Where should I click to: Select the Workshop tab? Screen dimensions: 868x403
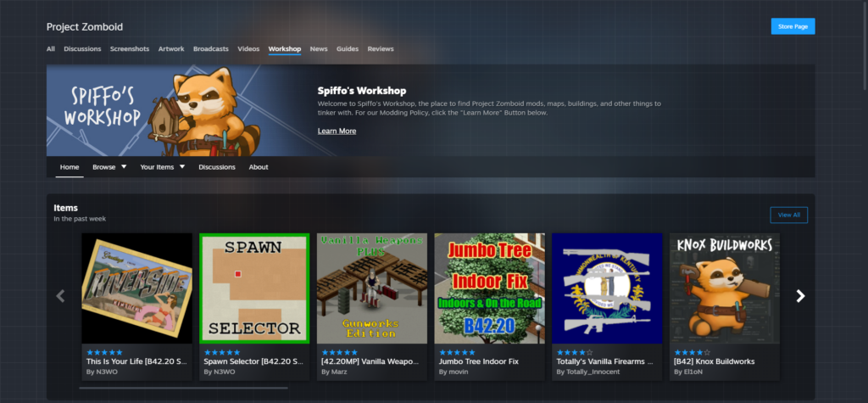285,48
